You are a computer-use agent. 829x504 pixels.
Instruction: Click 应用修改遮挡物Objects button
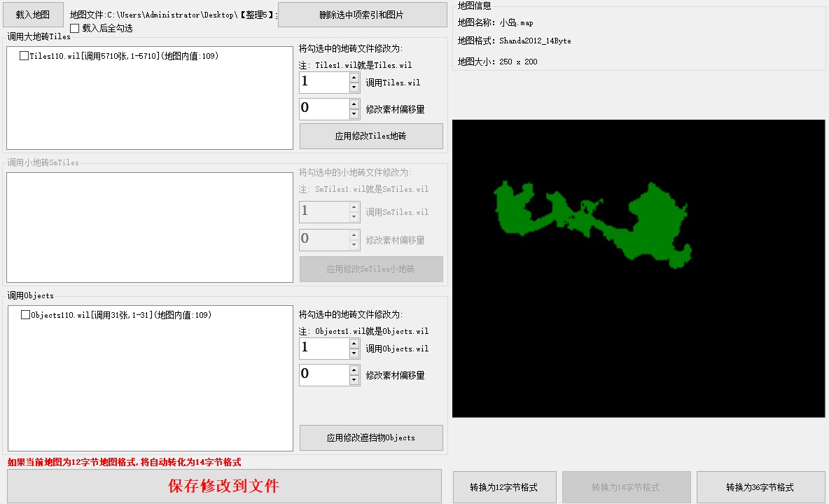click(371, 437)
